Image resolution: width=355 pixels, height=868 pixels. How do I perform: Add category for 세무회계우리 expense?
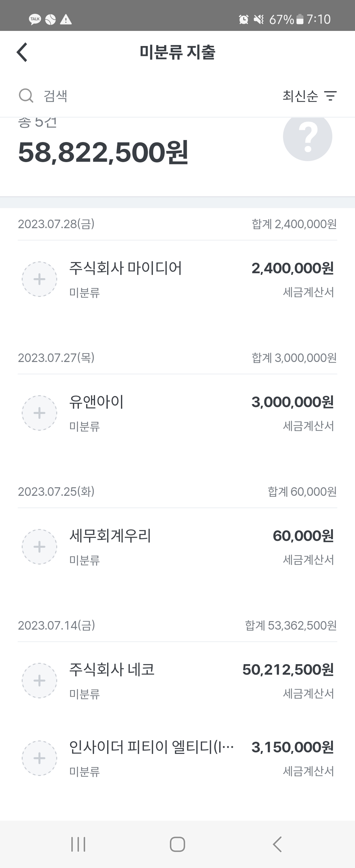tap(39, 546)
